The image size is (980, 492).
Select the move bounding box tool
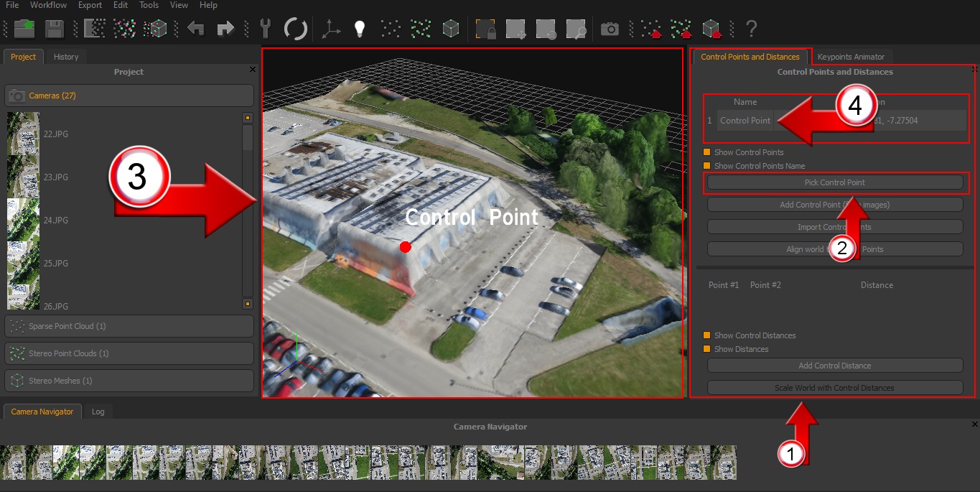[x=516, y=29]
